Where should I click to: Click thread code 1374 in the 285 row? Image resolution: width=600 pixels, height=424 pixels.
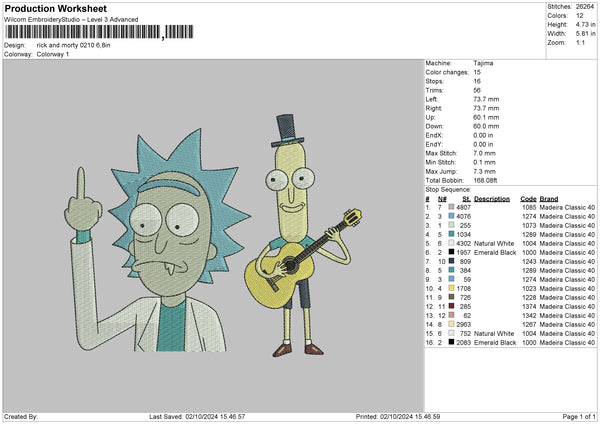[529, 307]
